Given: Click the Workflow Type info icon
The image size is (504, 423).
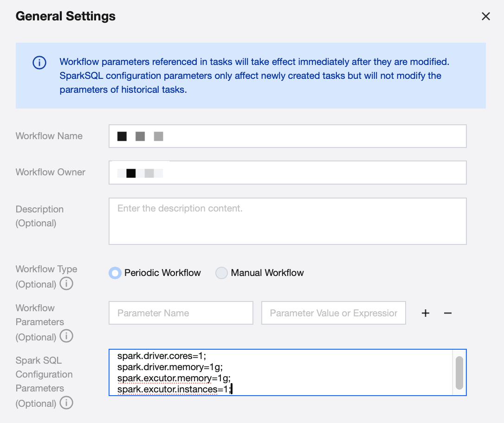Looking at the screenshot, I should pos(66,283).
